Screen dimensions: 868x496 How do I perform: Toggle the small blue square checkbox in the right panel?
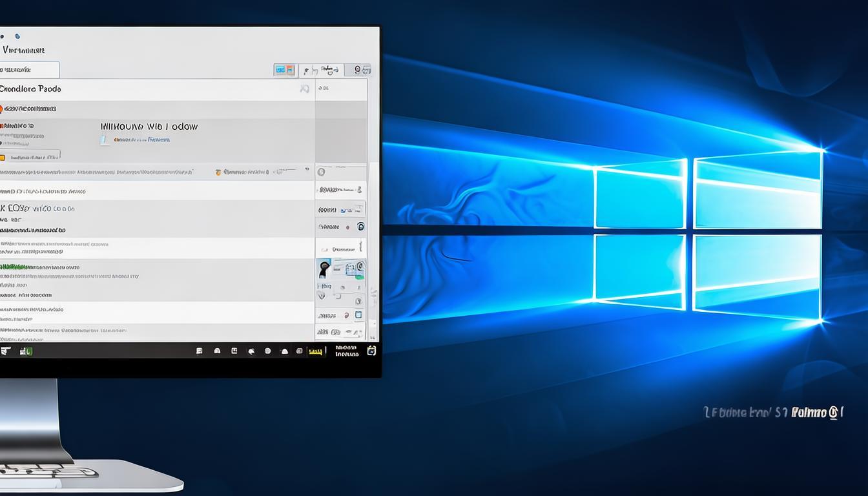[x=358, y=314]
